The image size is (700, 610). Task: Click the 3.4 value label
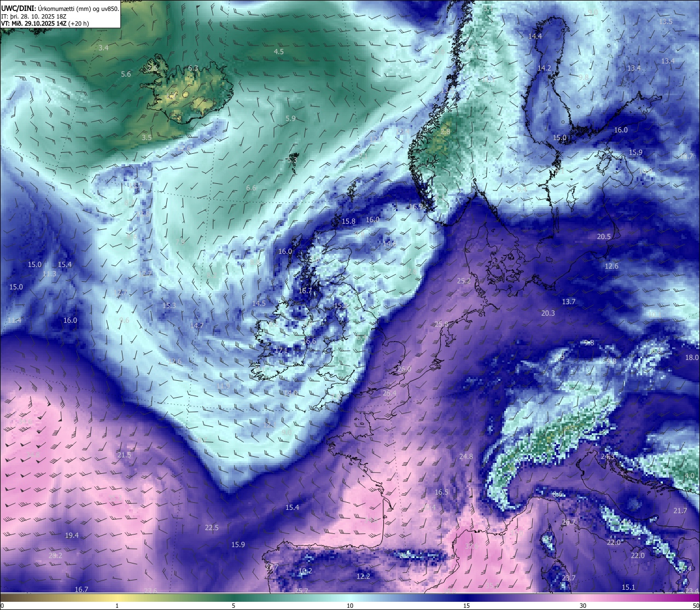(103, 48)
